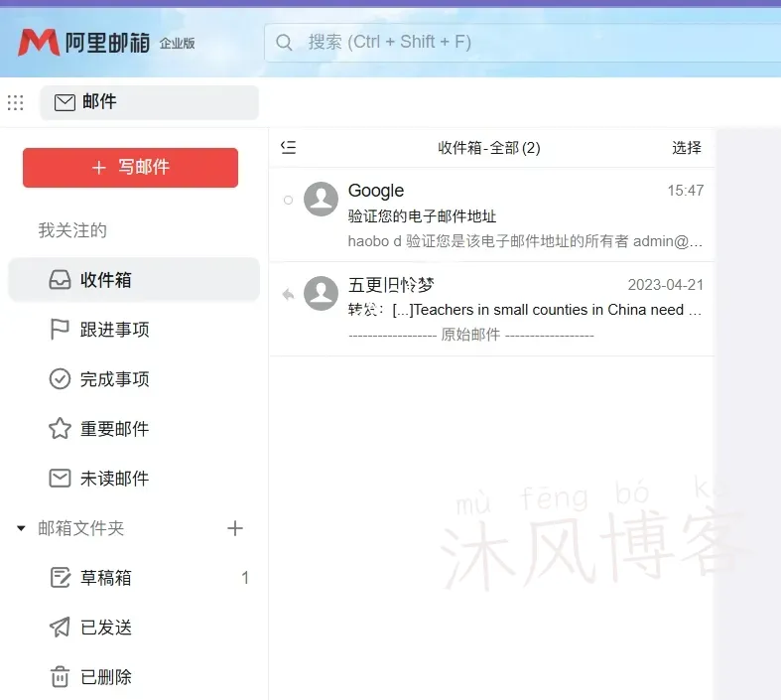
Task: Open 跟进事项 follow-up items
Action: [x=114, y=330]
